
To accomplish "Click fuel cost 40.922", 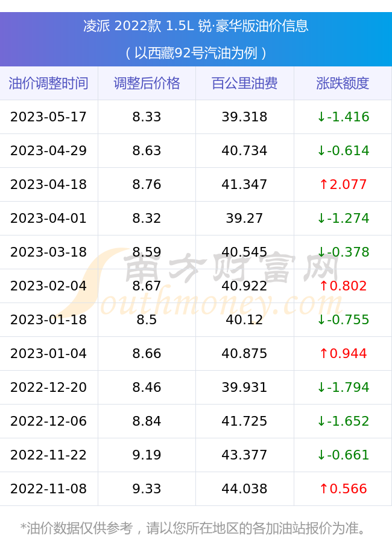I will 245,286.
